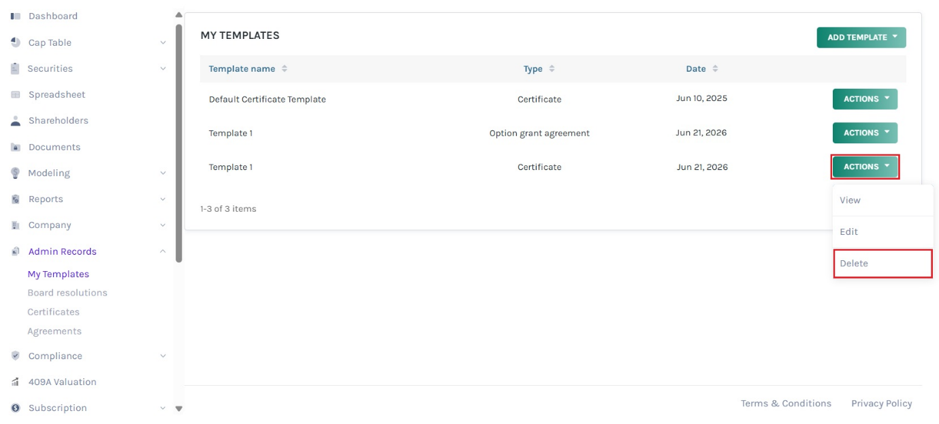This screenshot has height=424, width=939.
Task: Expand the Securities menu chevron
Action: click(x=163, y=69)
